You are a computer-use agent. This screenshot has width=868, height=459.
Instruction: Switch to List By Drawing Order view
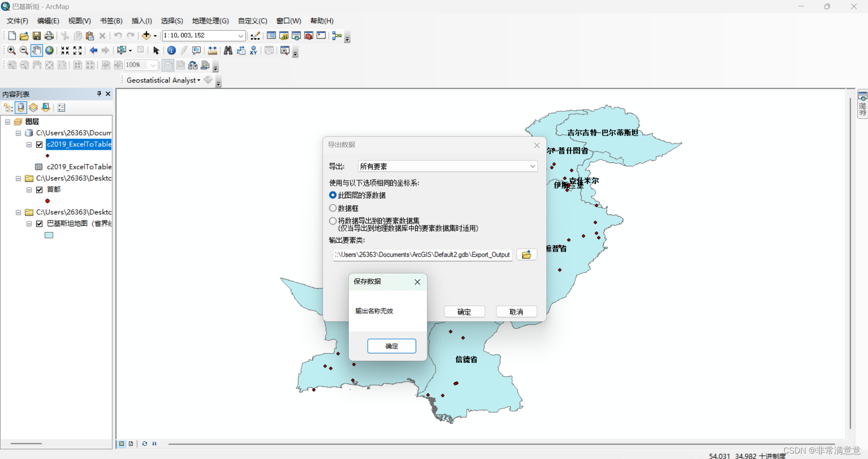[x=9, y=108]
